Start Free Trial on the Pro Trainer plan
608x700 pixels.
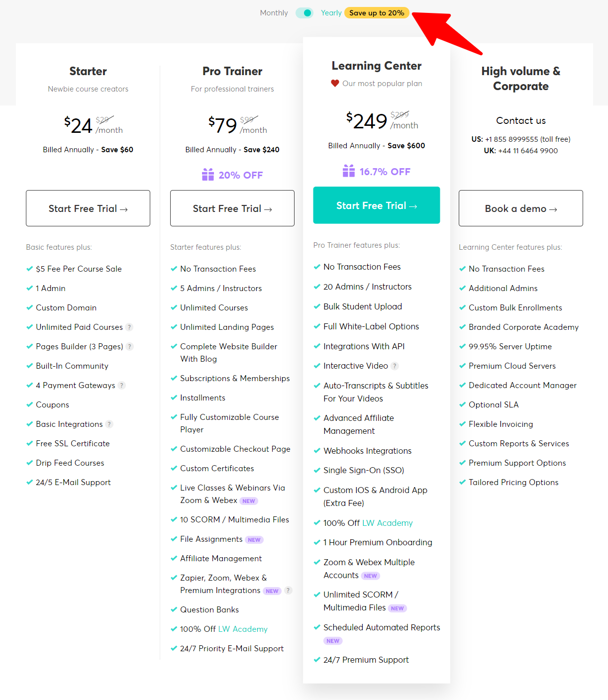(232, 208)
